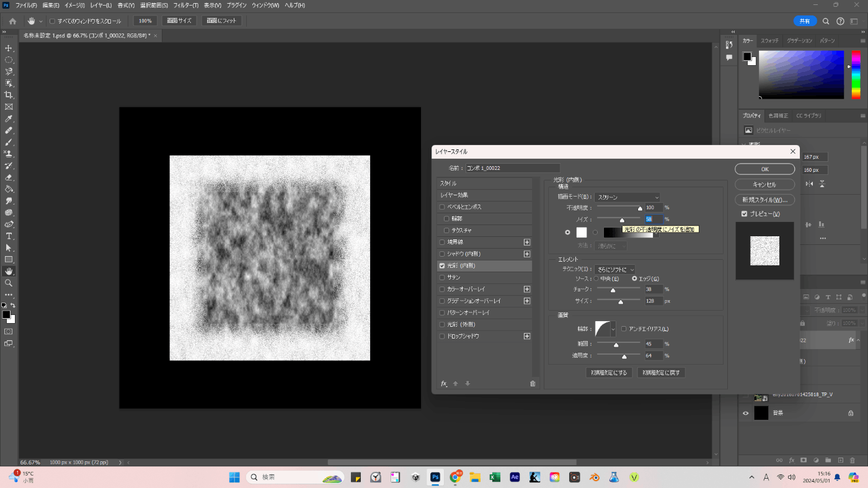Select the Eyedropper tool
Viewport: 868px width, 488px height.
[x=9, y=118]
